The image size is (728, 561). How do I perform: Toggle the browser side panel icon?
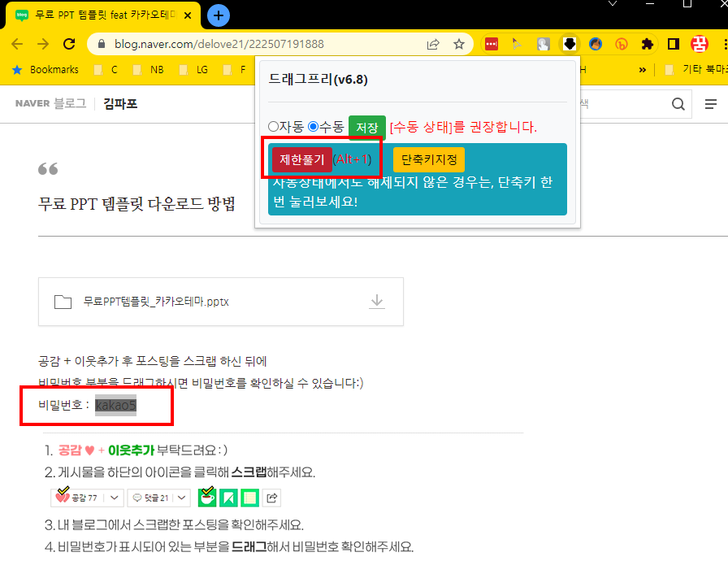click(x=674, y=44)
